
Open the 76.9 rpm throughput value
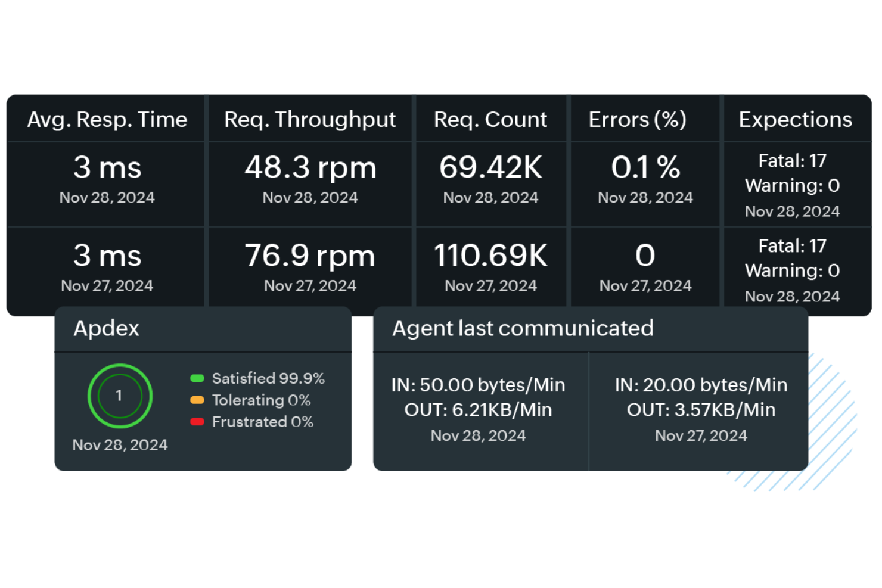(x=310, y=256)
